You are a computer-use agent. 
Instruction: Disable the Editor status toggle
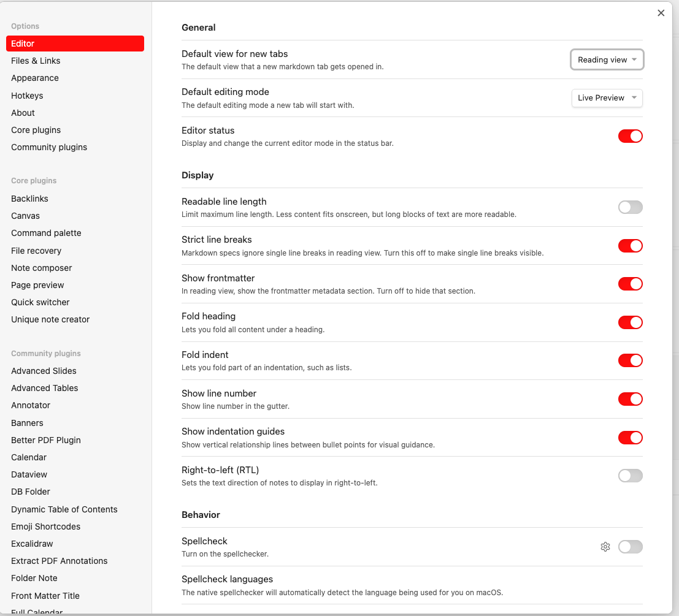point(631,136)
